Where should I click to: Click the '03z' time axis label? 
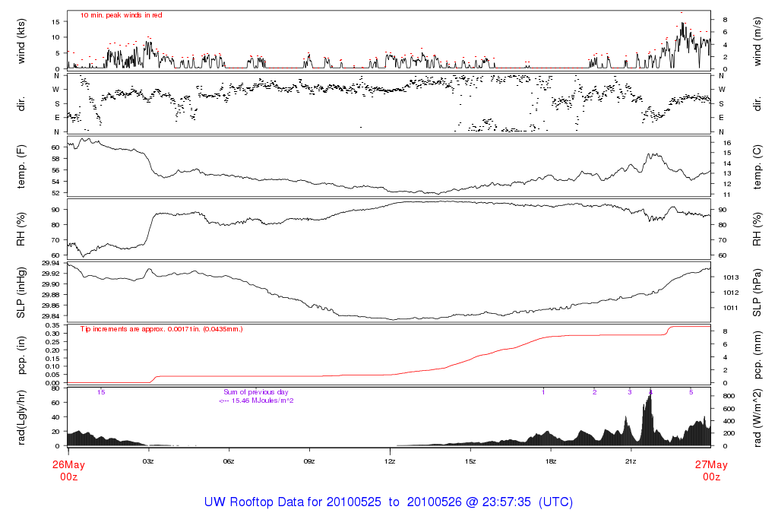click(148, 461)
